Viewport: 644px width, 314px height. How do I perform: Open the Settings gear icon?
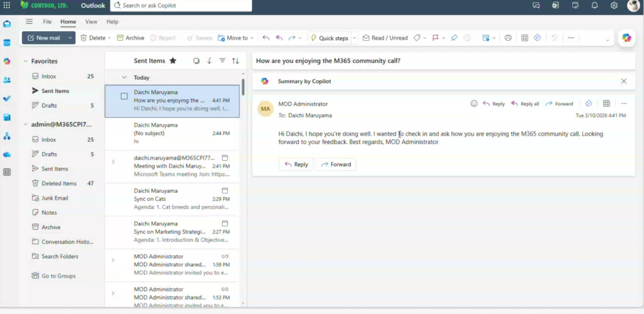(614, 6)
